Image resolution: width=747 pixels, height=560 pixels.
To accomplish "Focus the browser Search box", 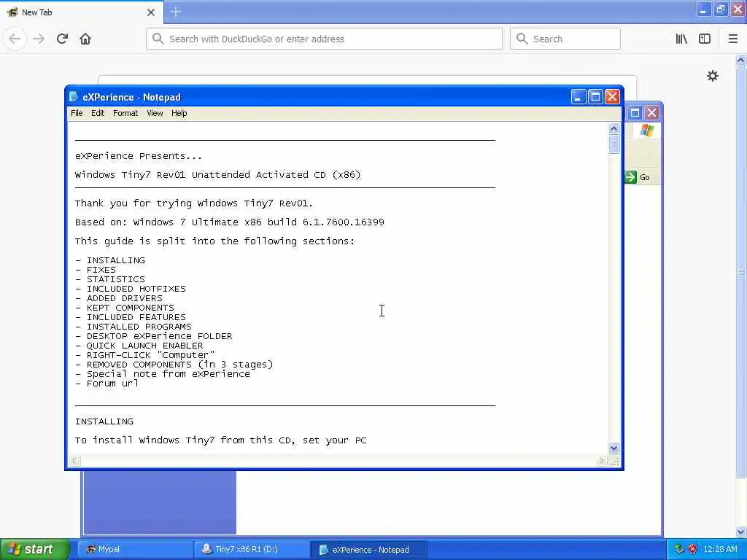I will (565, 39).
